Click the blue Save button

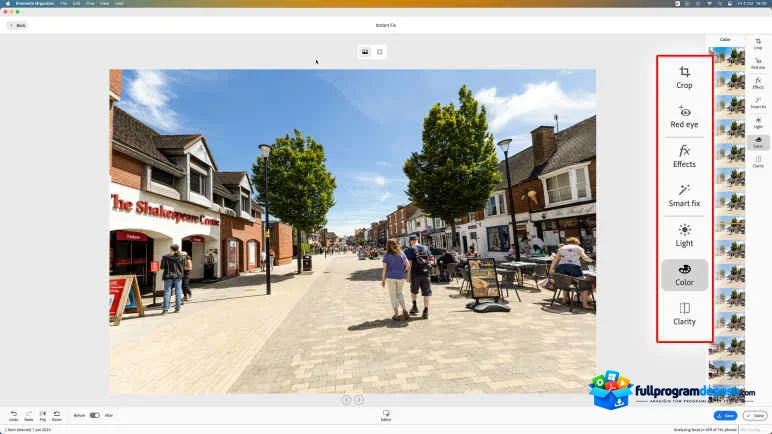[x=725, y=416]
